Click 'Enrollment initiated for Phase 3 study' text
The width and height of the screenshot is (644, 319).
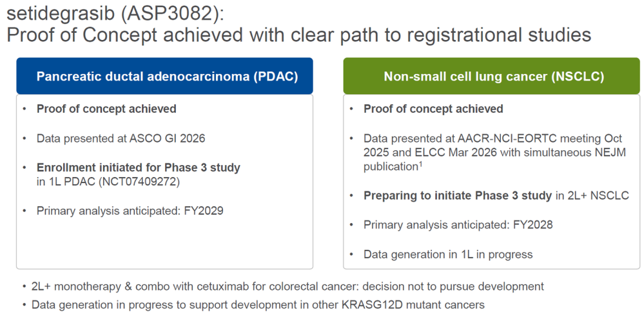click(138, 168)
